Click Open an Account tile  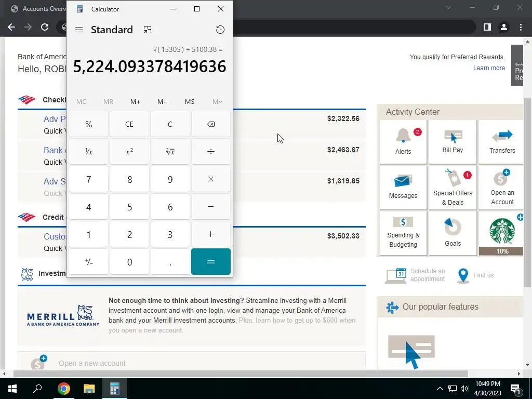pos(502,187)
